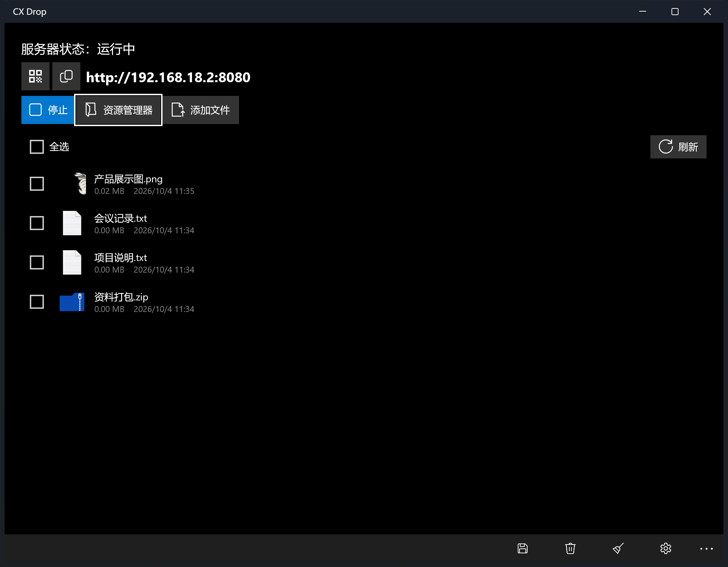Select the checkbox beside 项目说明.txt
Viewport: 728px width, 567px height.
[x=37, y=262]
